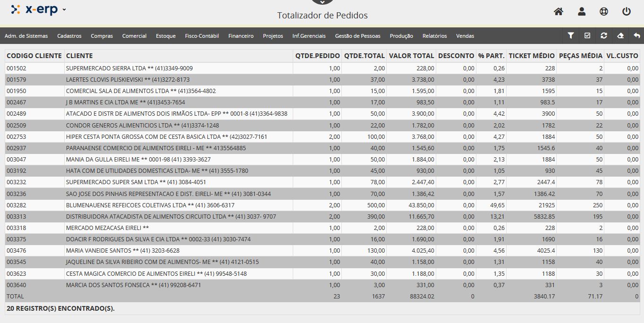Open the Projetos menu
644x323 pixels.
point(273,36)
